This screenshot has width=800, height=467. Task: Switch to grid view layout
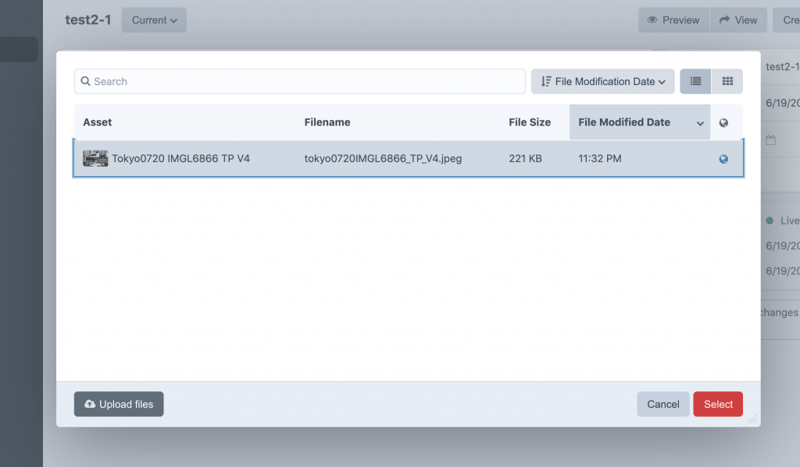pyautogui.click(x=727, y=81)
